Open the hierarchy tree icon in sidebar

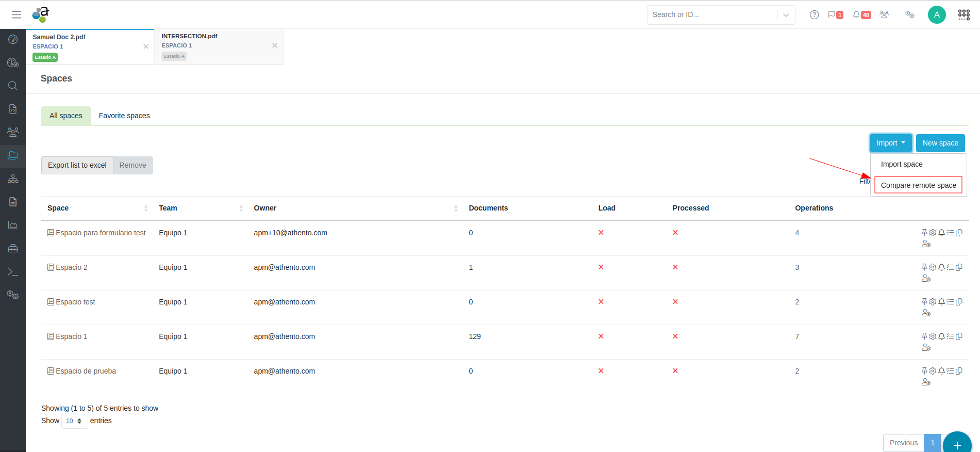pos(13,179)
